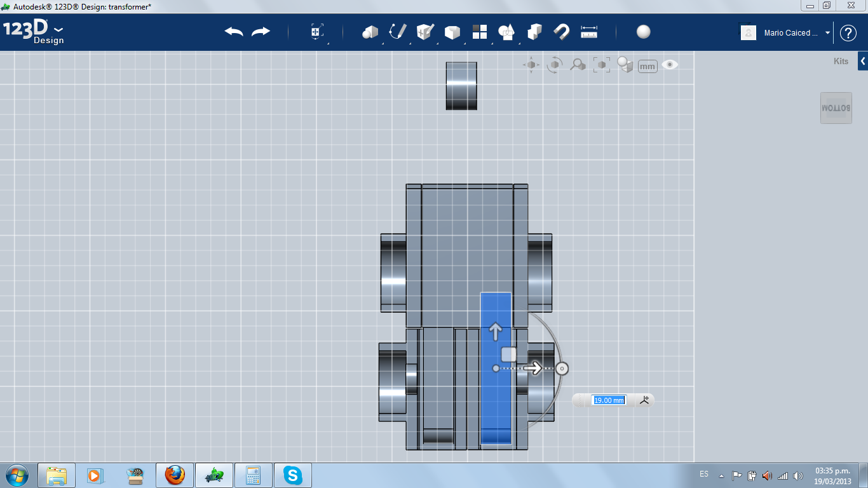Open the Help question mark
The width and height of the screenshot is (868, 488).
[848, 33]
